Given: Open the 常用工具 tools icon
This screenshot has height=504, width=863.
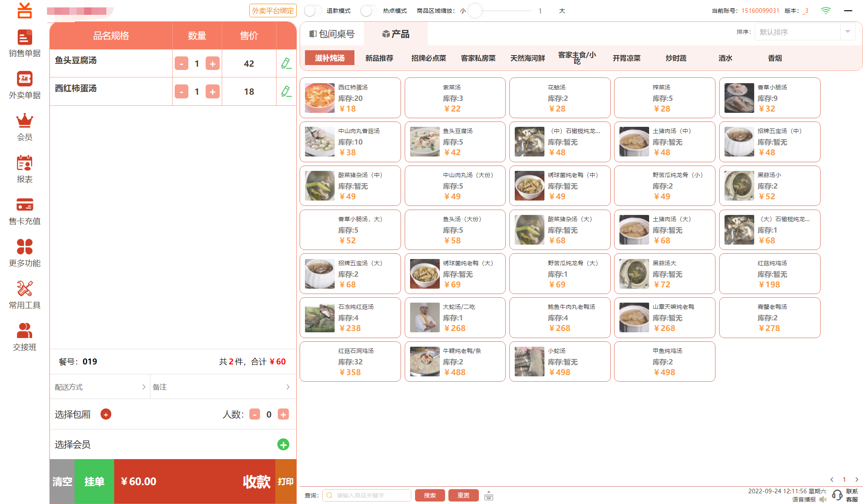Looking at the screenshot, I should pyautogui.click(x=24, y=289).
